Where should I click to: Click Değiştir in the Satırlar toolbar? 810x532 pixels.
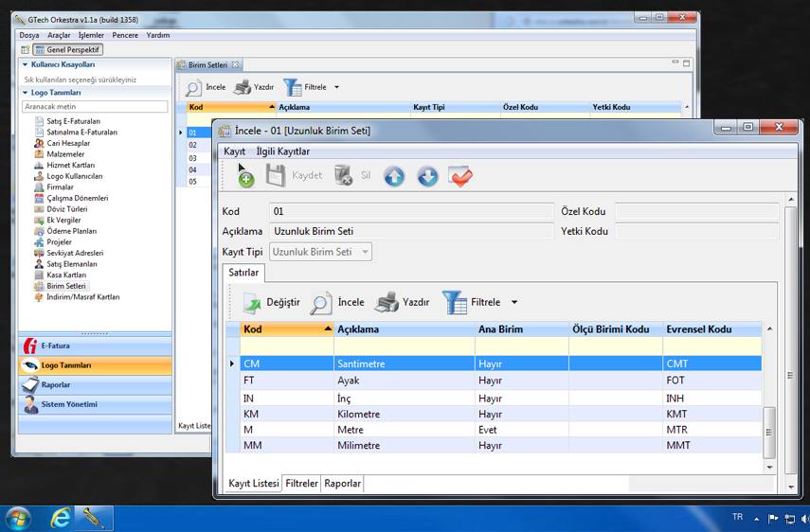tap(271, 303)
